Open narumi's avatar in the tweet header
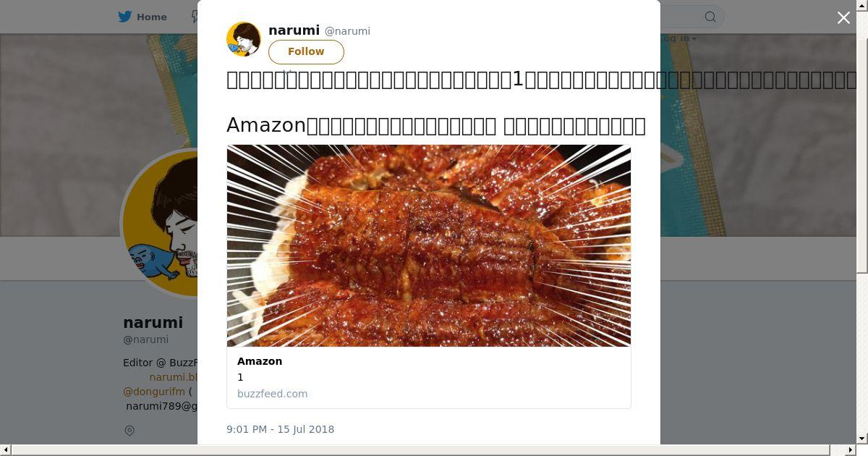The image size is (868, 456). point(244,39)
